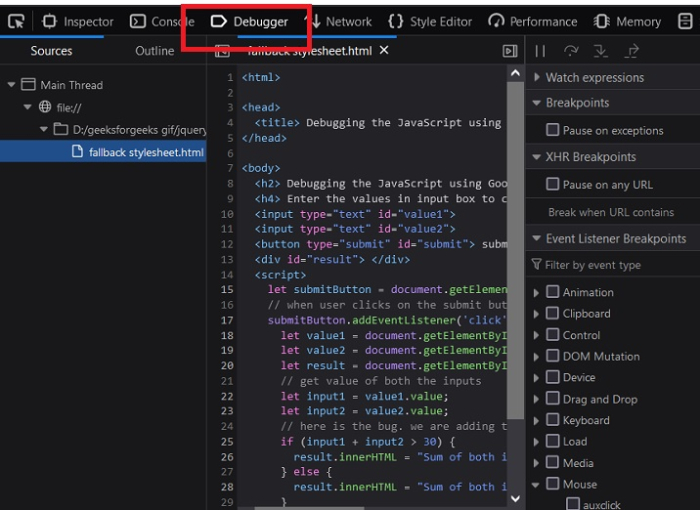
Task: Switch to the Outline tab
Action: 154,51
